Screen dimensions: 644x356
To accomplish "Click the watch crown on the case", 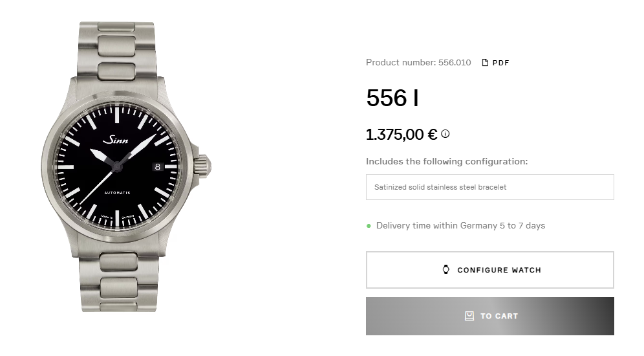I will coord(203,165).
